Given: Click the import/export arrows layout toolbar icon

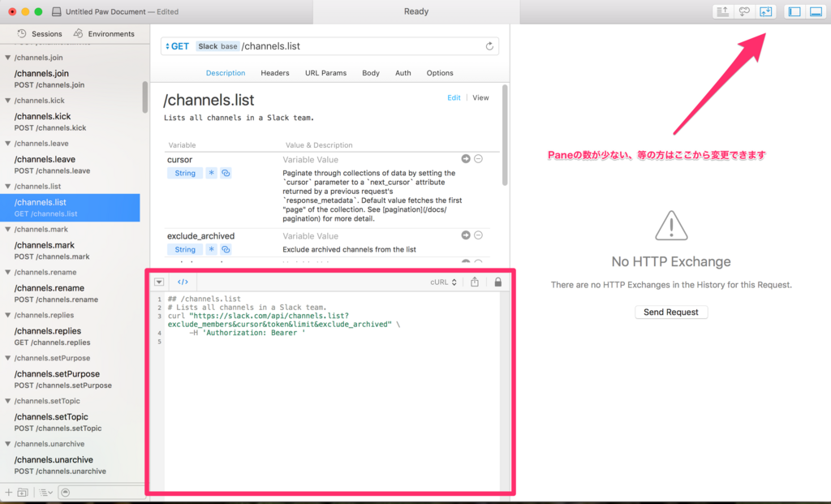Looking at the screenshot, I should pos(766,11).
